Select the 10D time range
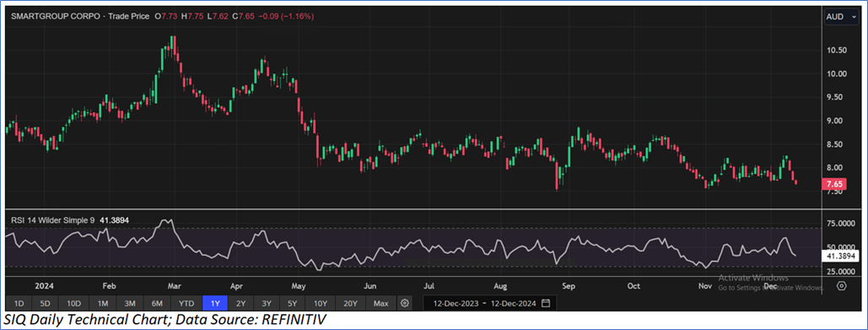This screenshot has width=868, height=330. coord(73,304)
